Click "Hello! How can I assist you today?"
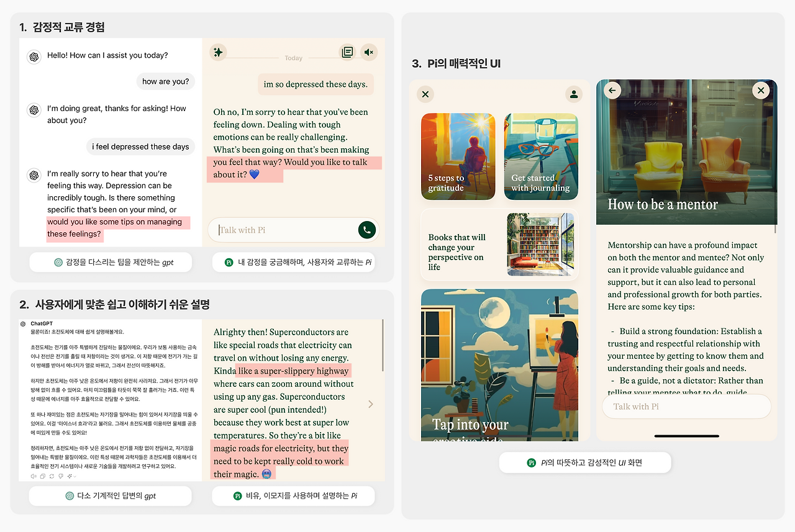Viewport: 795px width, 532px height. [107, 55]
